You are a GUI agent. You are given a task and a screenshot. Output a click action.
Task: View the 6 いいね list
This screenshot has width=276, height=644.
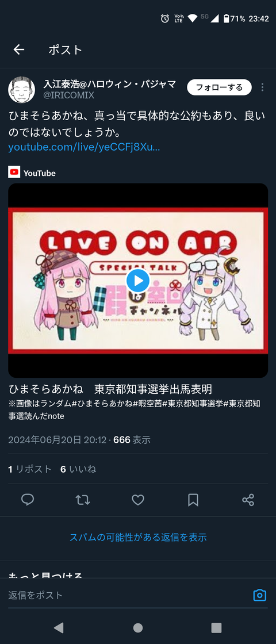pos(78,469)
